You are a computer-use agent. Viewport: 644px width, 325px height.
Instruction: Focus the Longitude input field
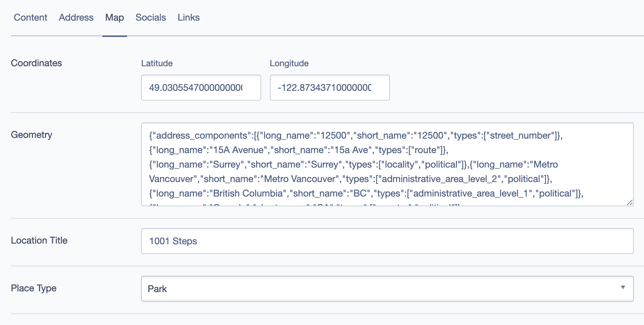pyautogui.click(x=330, y=88)
